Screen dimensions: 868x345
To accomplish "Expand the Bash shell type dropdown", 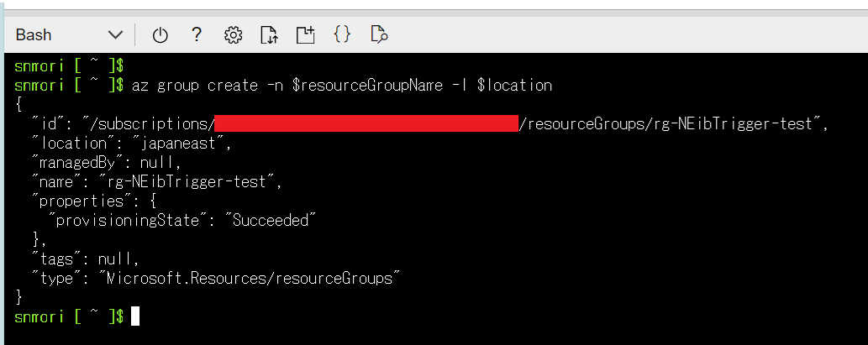I will point(69,34).
